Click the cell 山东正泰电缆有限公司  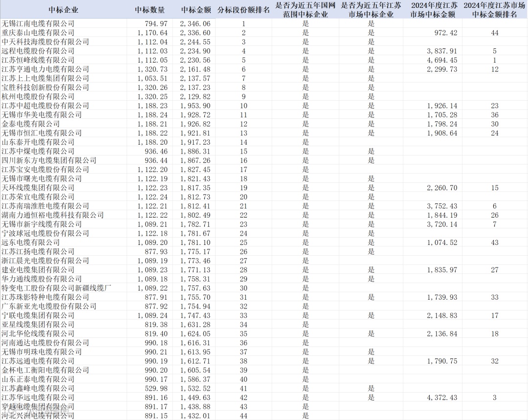38,379
